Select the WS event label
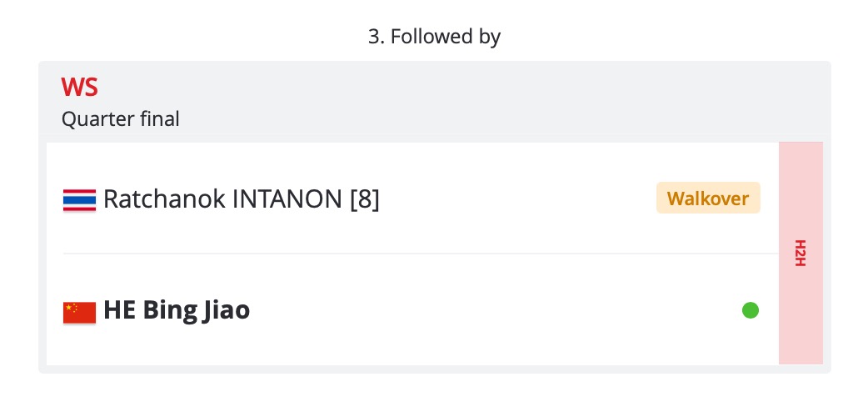Viewport: 868px width, 397px height. pos(80,87)
